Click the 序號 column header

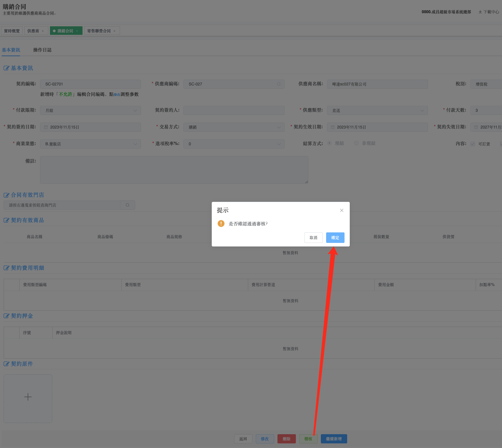27,333
